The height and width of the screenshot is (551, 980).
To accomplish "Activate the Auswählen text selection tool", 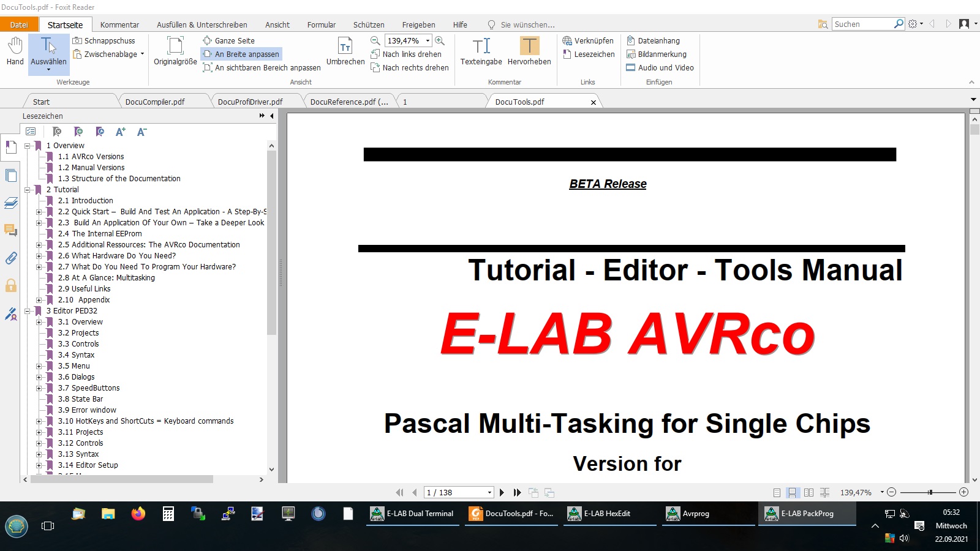I will pos(48,54).
